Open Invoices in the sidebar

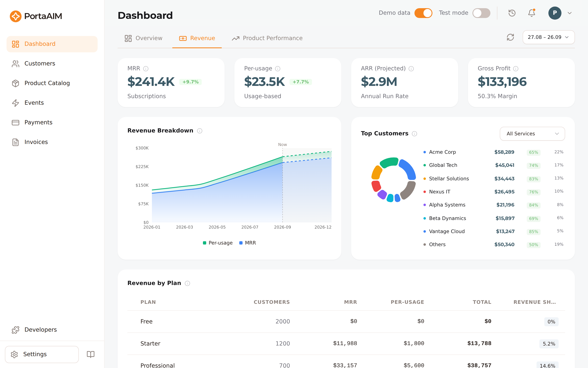pyautogui.click(x=52, y=142)
